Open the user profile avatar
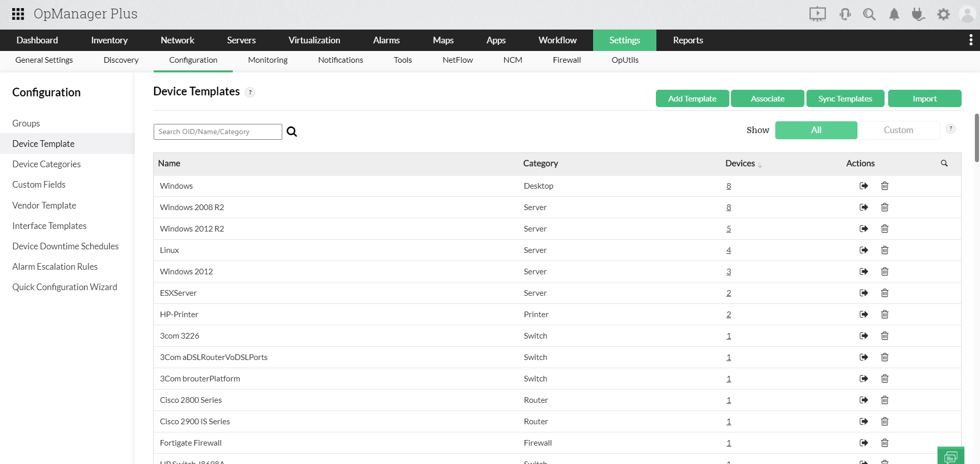Viewport: 980px width, 464px height. (968, 14)
